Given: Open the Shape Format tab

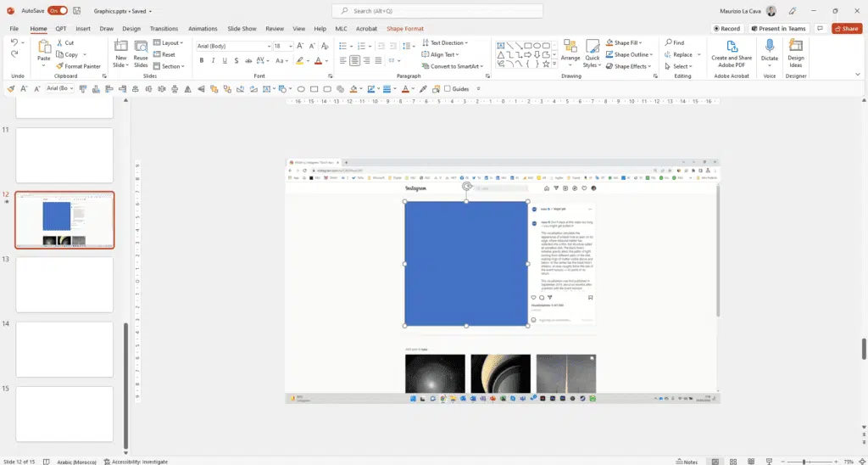Looking at the screenshot, I should 405,28.
